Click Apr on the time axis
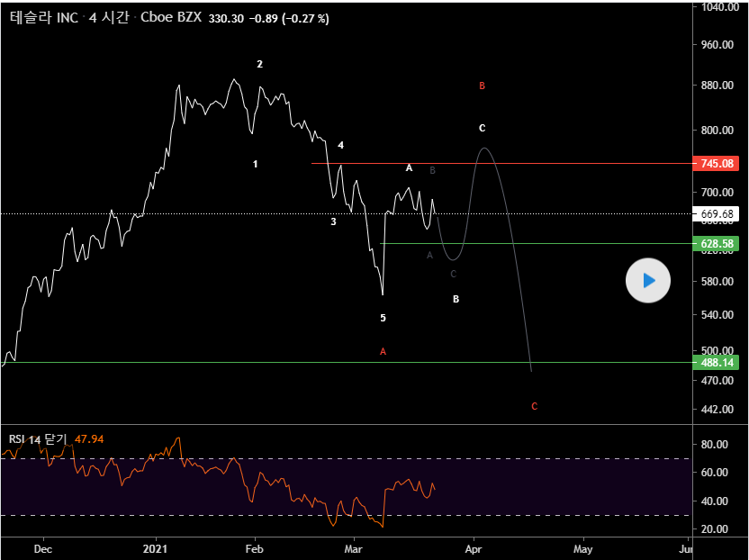749x560 pixels. [474, 547]
